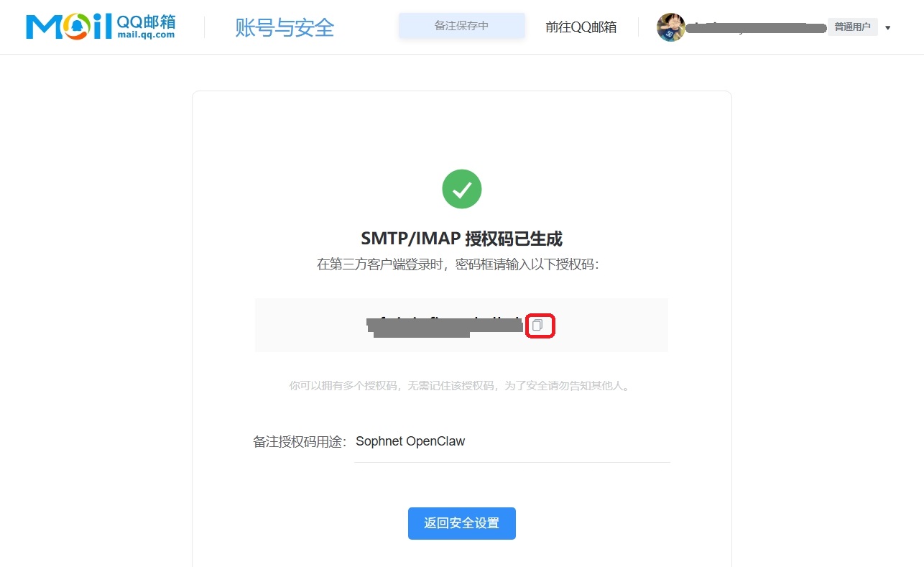
Task: Click the green success checkmark icon
Action: (461, 189)
